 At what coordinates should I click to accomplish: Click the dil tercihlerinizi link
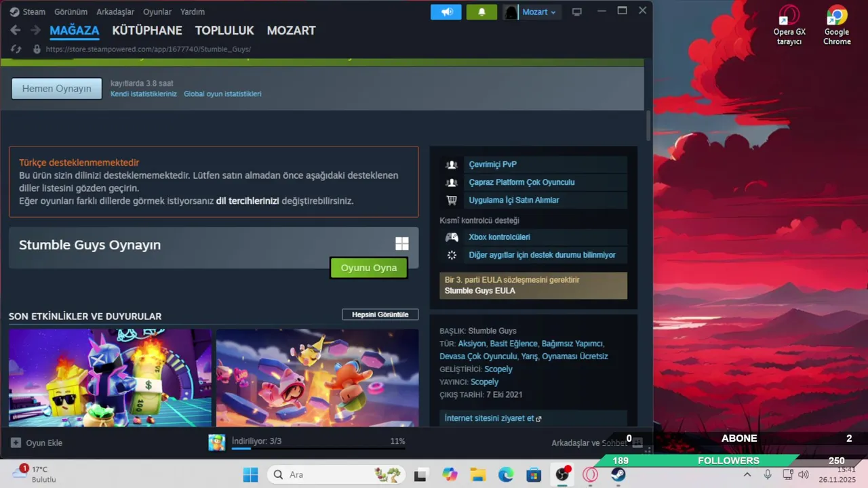click(248, 201)
